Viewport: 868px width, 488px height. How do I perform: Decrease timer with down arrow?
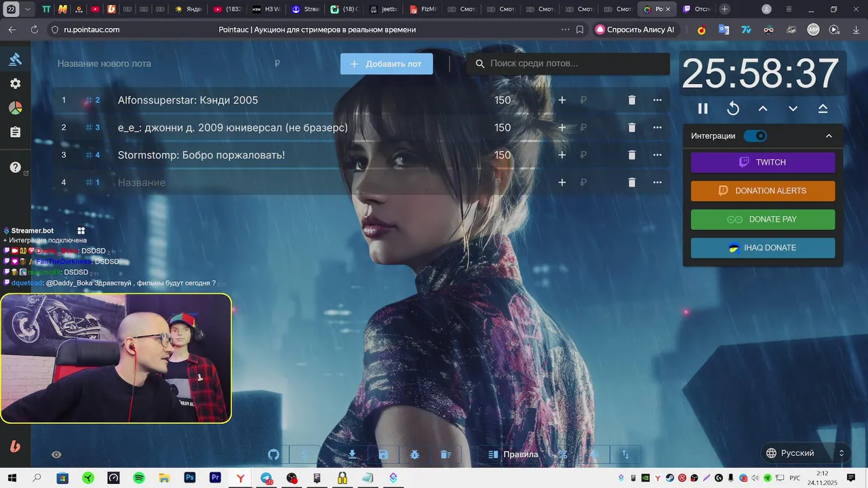(x=793, y=108)
